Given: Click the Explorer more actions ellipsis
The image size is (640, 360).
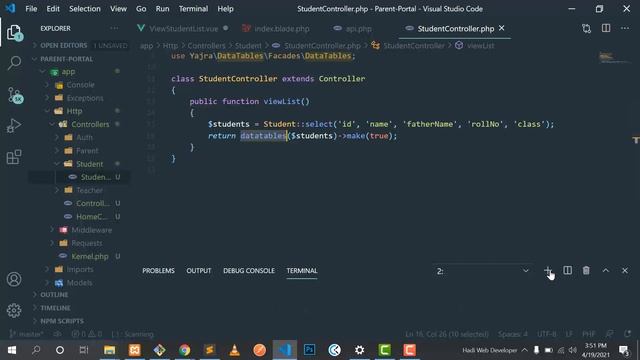Looking at the screenshot, I should click(114, 28).
